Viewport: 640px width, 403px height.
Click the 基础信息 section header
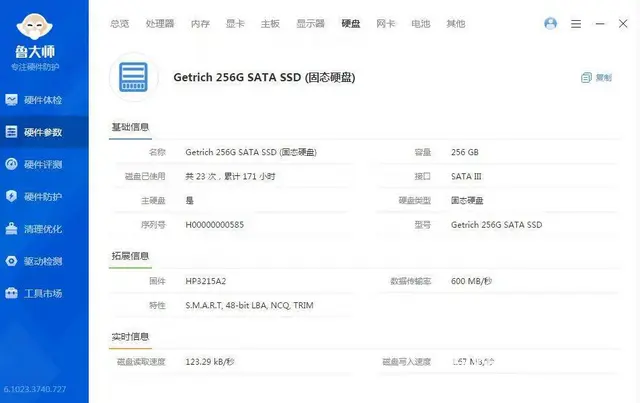click(130, 127)
